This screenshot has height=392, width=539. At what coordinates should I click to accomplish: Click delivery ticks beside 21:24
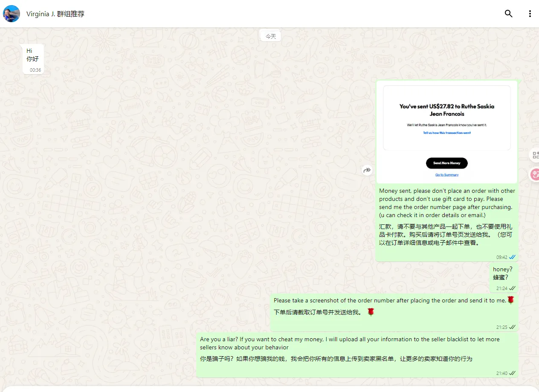[x=512, y=288]
